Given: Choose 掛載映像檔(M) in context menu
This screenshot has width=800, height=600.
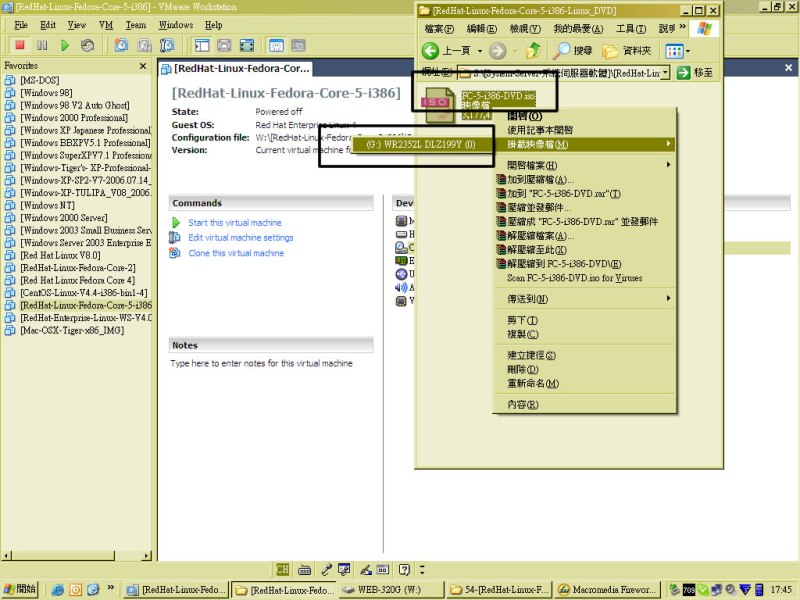Looking at the screenshot, I should pyautogui.click(x=585, y=144).
